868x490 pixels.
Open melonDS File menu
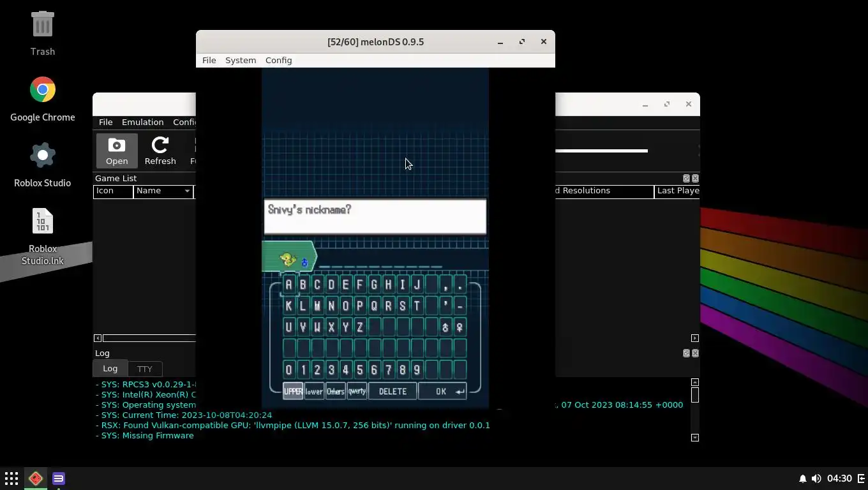point(209,60)
